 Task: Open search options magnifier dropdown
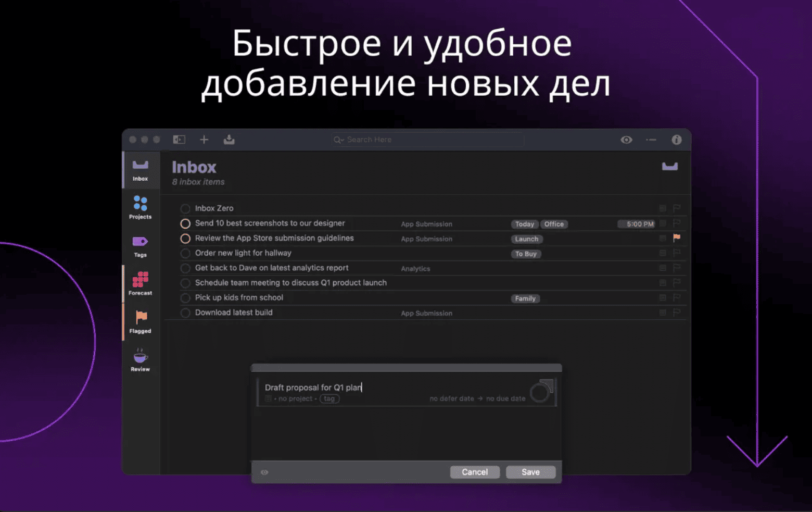(338, 140)
